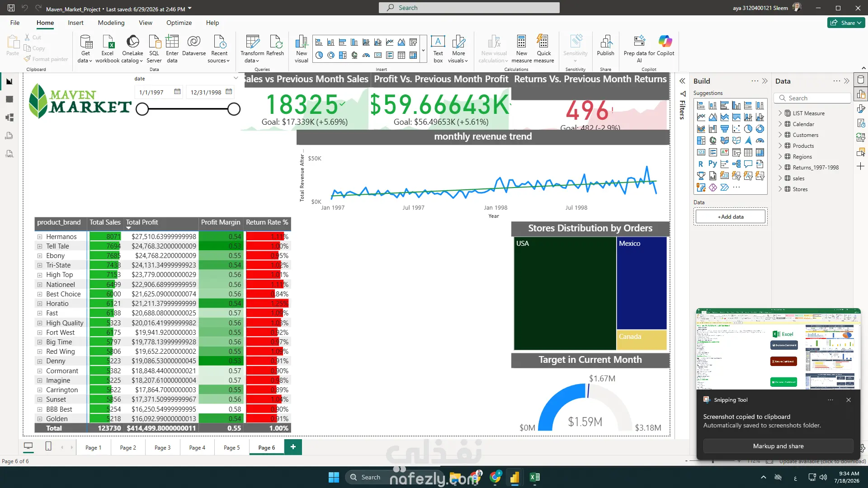Screen dimensions: 868x488
Task: Insert a Text box
Action: pos(438,49)
